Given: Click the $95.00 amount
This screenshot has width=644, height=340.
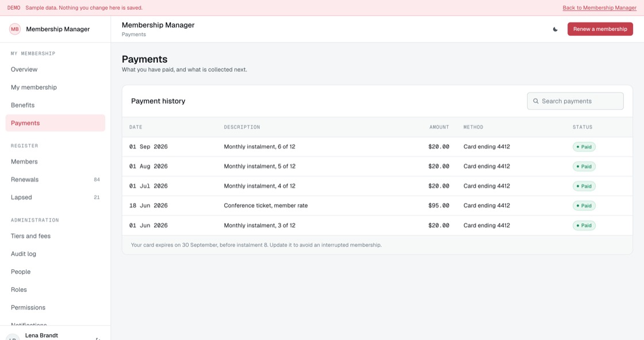Looking at the screenshot, I should coord(439,205).
